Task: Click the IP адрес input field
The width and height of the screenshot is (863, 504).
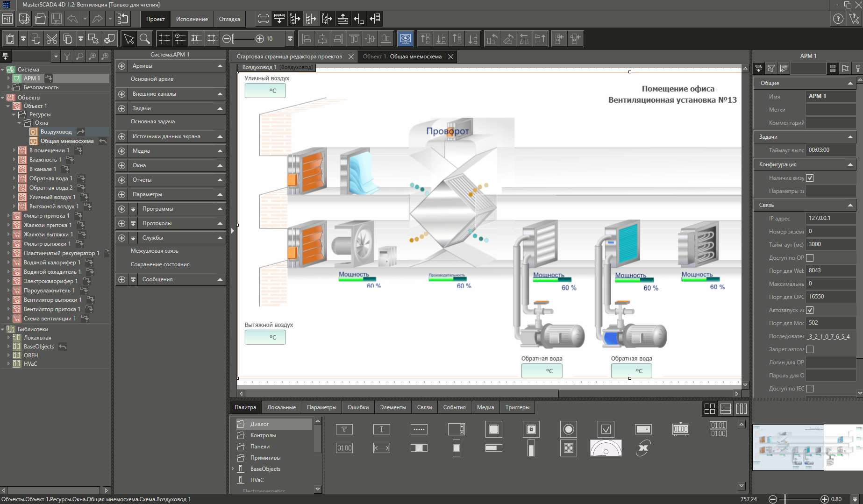Action: tap(830, 218)
